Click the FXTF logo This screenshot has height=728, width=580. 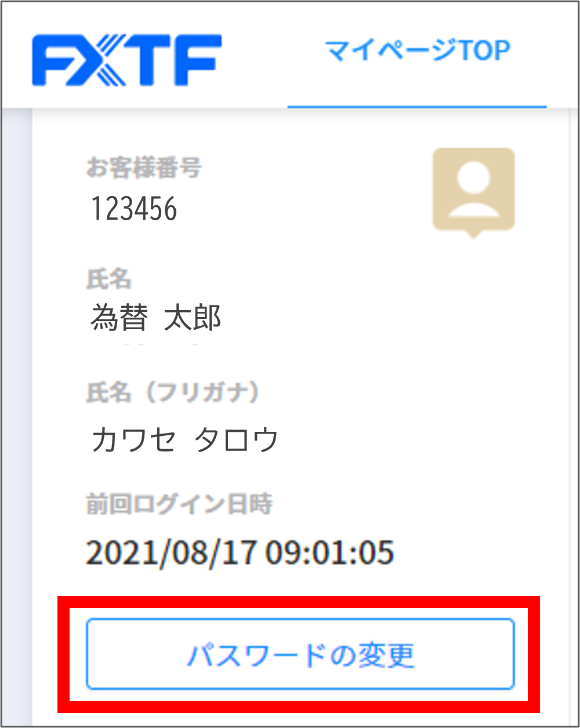pos(126,61)
